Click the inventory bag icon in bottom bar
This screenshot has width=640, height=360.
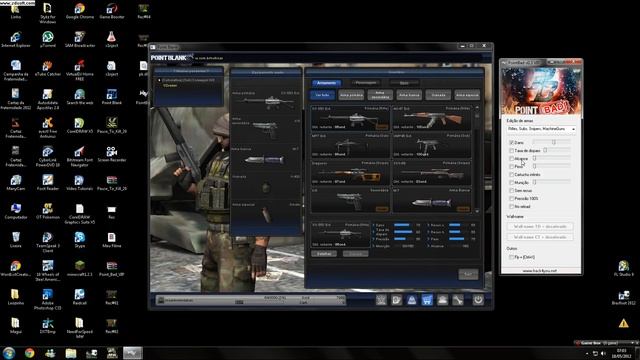[411, 300]
